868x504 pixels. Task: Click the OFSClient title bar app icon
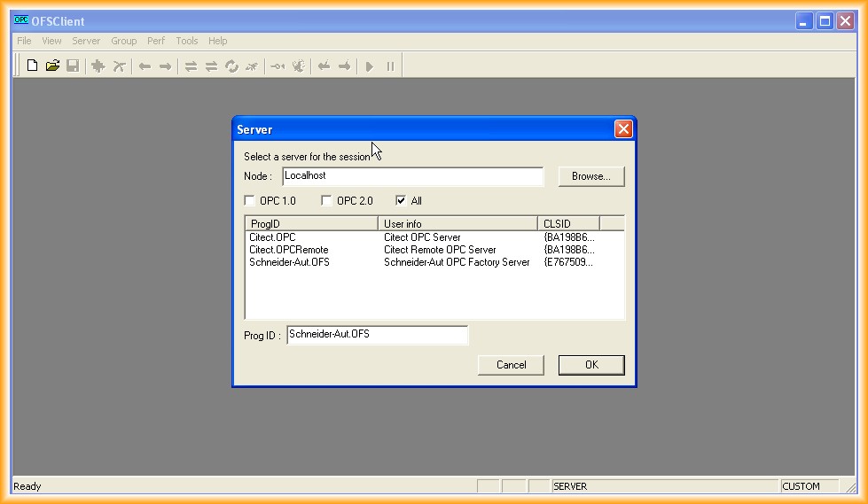[21, 21]
